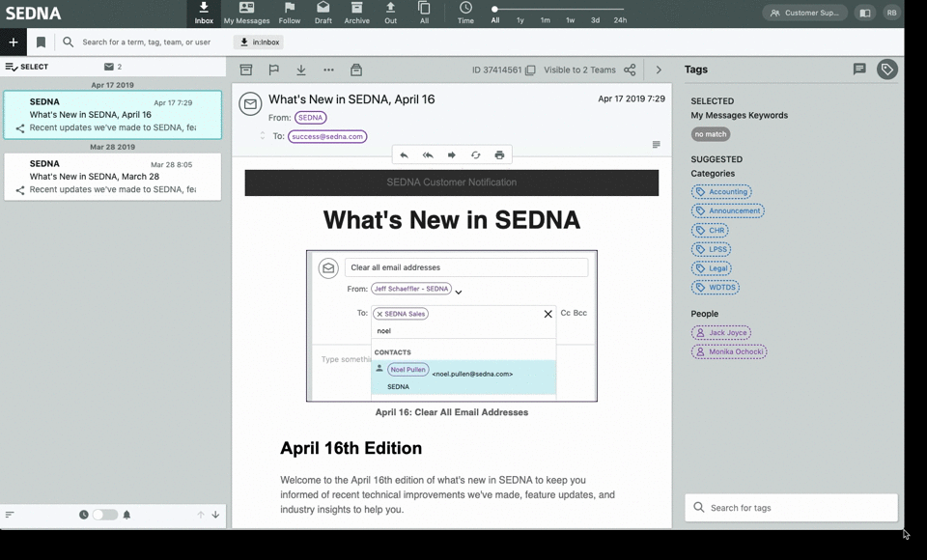Toggle the notification bell at the bottom left
The width and height of the screenshot is (927, 560).
127,515
